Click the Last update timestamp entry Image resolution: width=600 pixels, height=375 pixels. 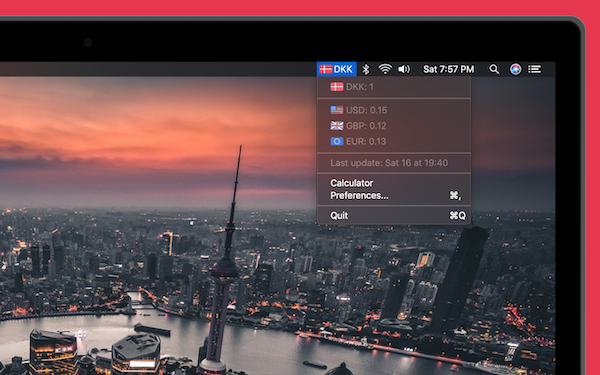[x=394, y=163]
